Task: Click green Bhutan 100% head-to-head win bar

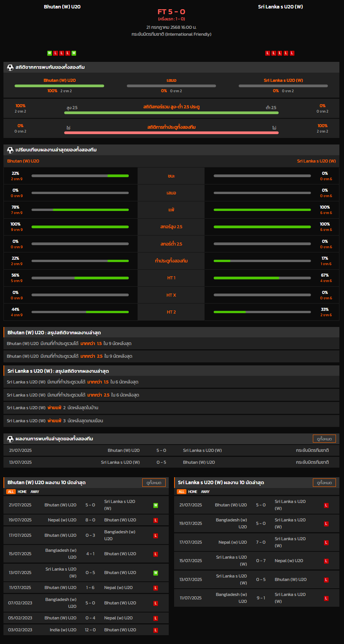Action: tap(60, 86)
